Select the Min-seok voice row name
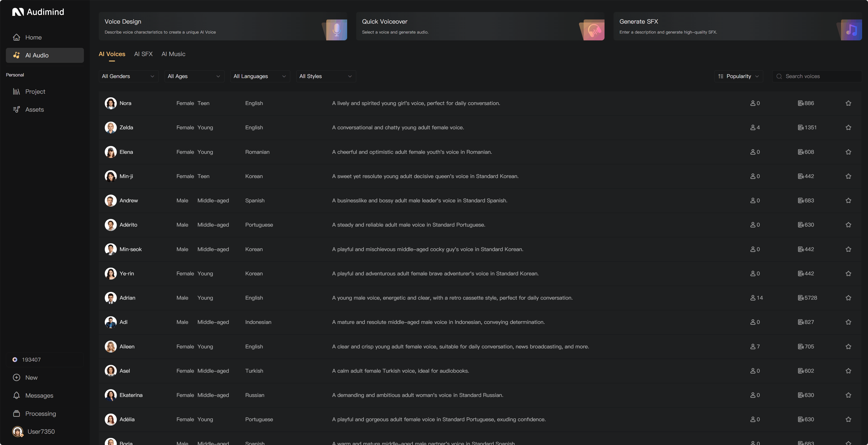 tap(131, 249)
